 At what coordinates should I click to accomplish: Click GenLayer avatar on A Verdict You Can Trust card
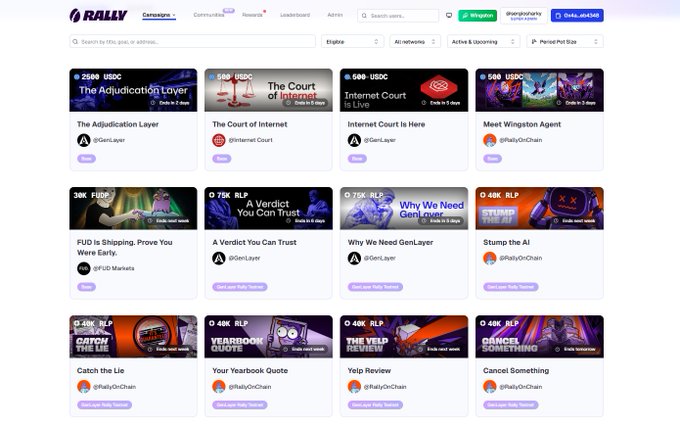click(x=219, y=258)
